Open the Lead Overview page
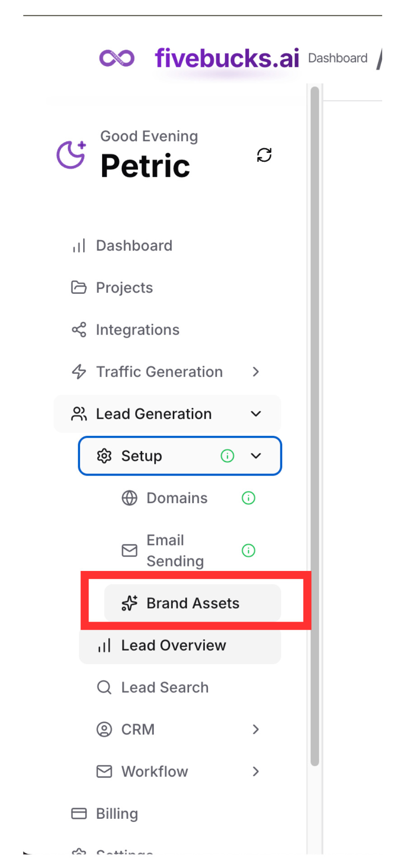The width and height of the screenshot is (407, 868). [x=173, y=645]
